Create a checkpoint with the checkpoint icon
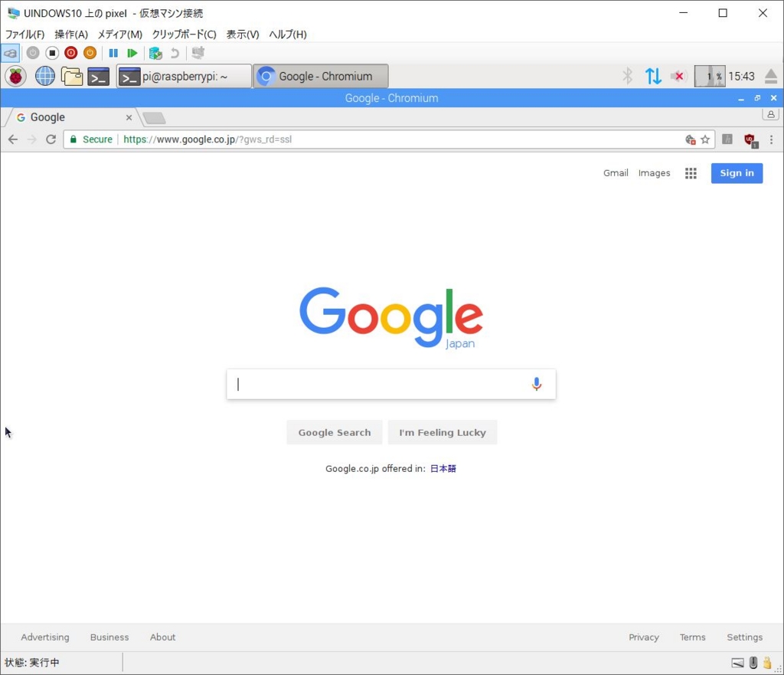Viewport: 784px width, 675px height. click(x=155, y=53)
